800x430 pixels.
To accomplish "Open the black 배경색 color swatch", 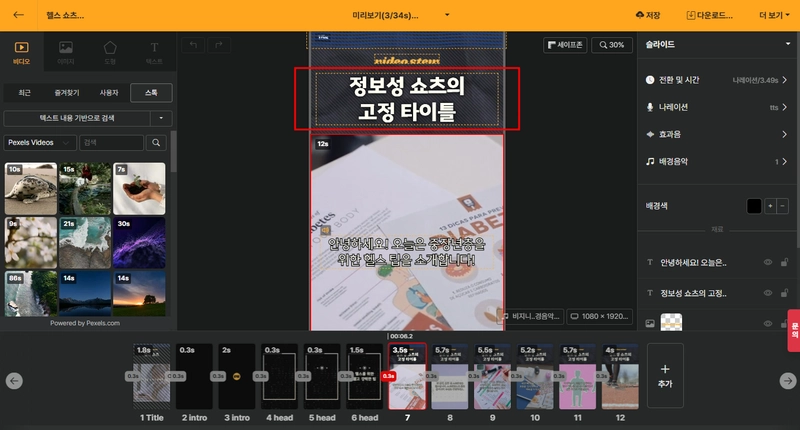I will (754, 206).
